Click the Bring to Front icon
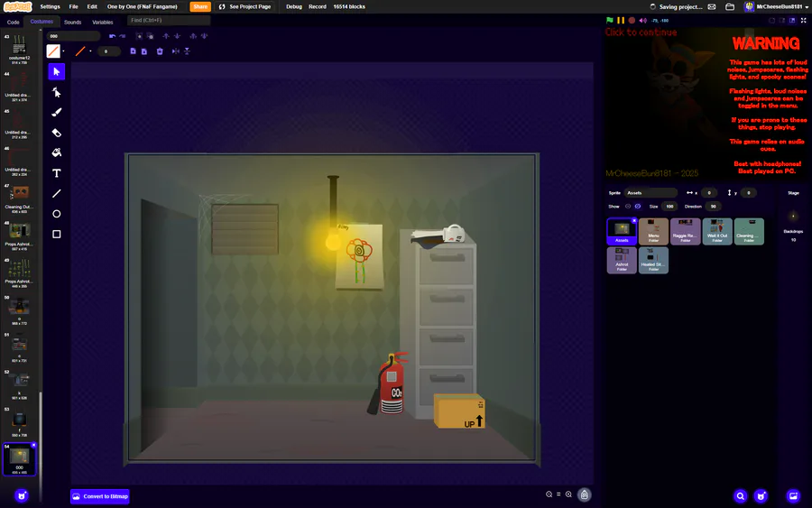This screenshot has height=508, width=812. pos(193,36)
